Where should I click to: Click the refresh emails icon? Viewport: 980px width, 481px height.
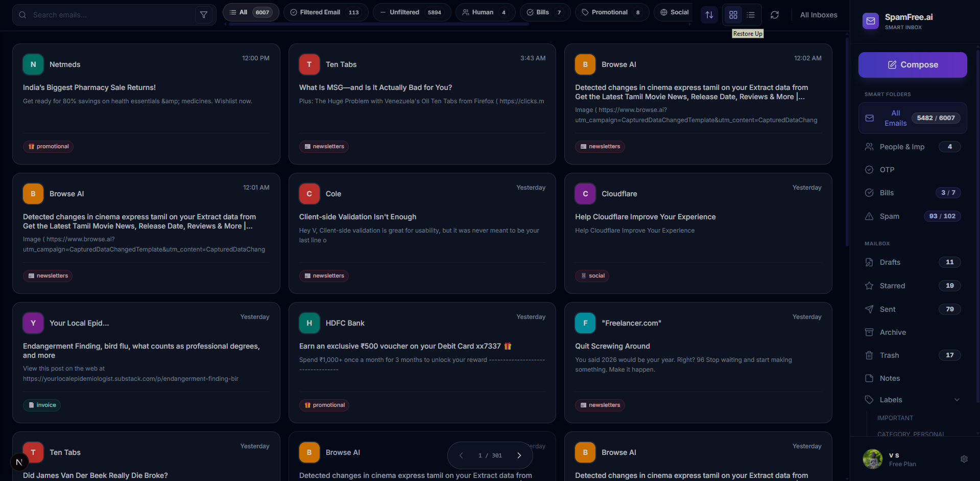[775, 15]
